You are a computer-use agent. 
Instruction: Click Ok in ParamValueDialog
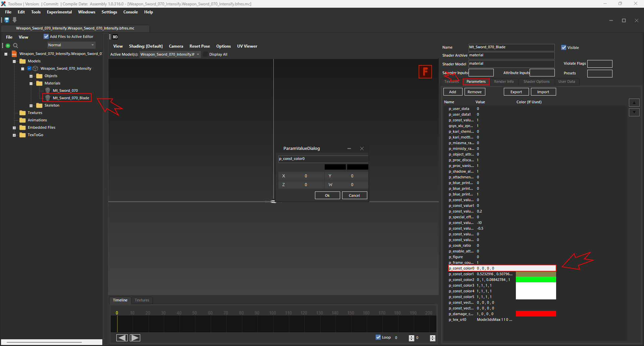click(327, 195)
